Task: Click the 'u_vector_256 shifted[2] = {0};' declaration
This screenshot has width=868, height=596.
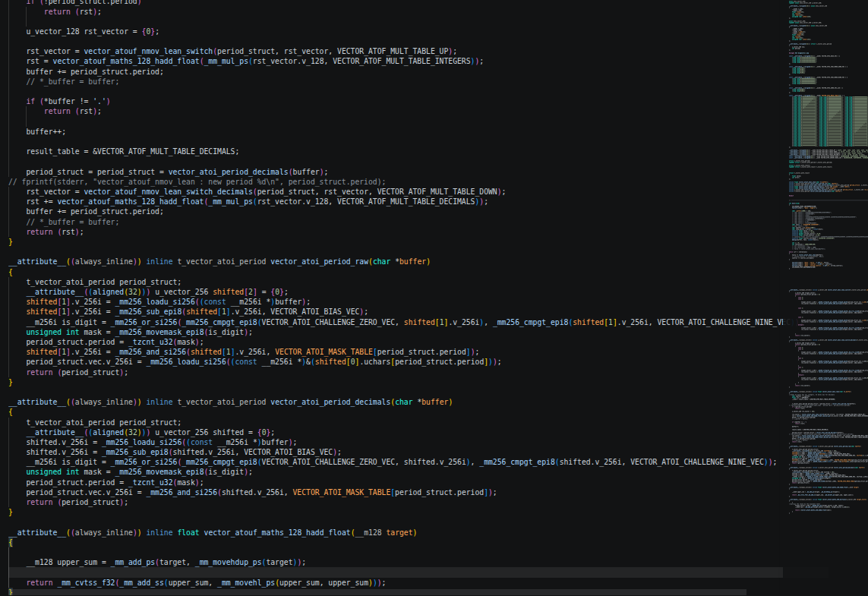Action: point(222,292)
